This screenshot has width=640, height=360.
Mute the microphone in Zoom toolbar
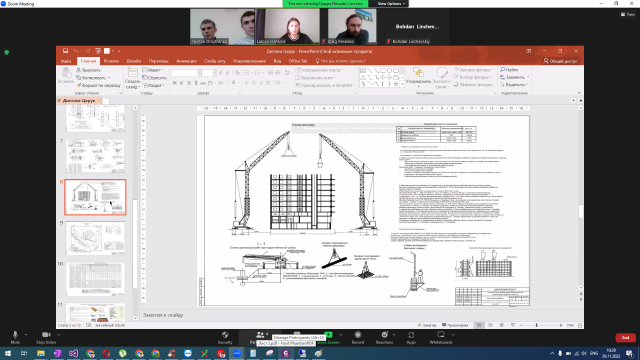[x=15, y=337]
